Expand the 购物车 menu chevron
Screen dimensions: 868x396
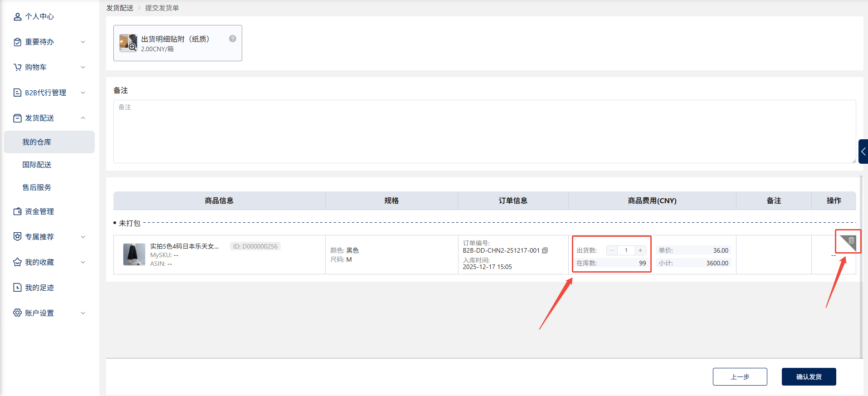coord(83,68)
